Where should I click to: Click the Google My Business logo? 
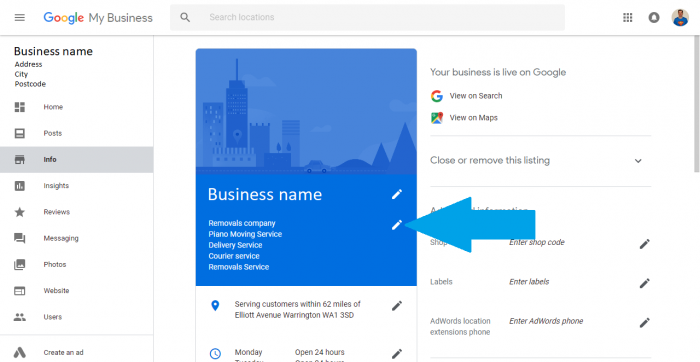(x=98, y=17)
